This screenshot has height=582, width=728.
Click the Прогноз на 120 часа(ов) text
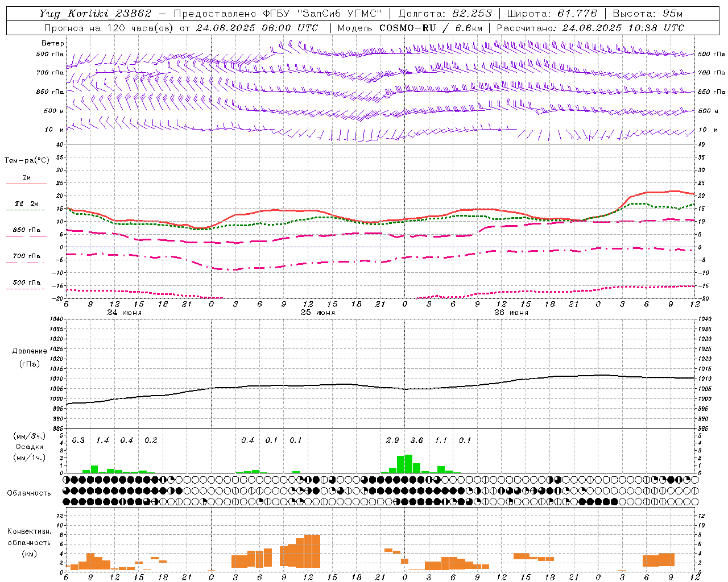coord(110,28)
